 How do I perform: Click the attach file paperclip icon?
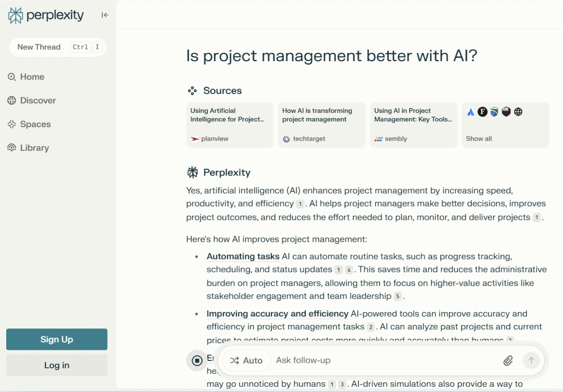508,360
